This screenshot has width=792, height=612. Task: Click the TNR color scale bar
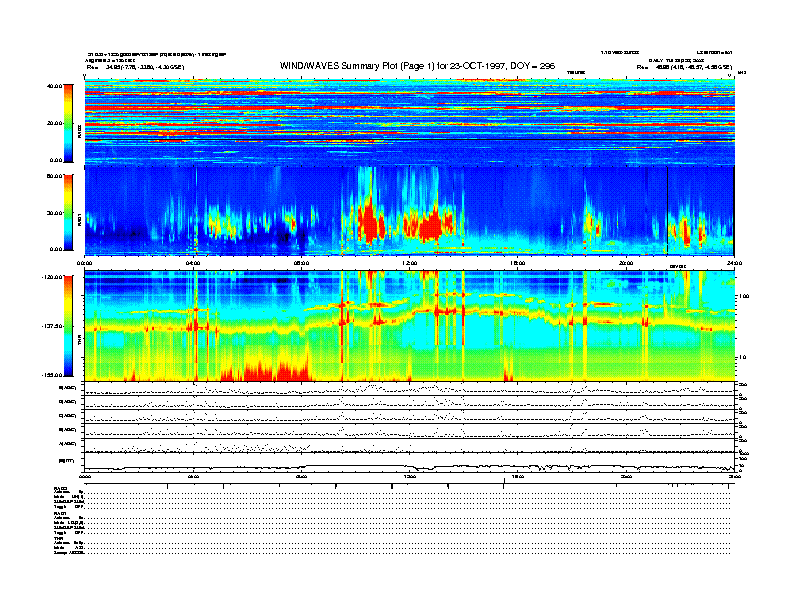coord(68,326)
